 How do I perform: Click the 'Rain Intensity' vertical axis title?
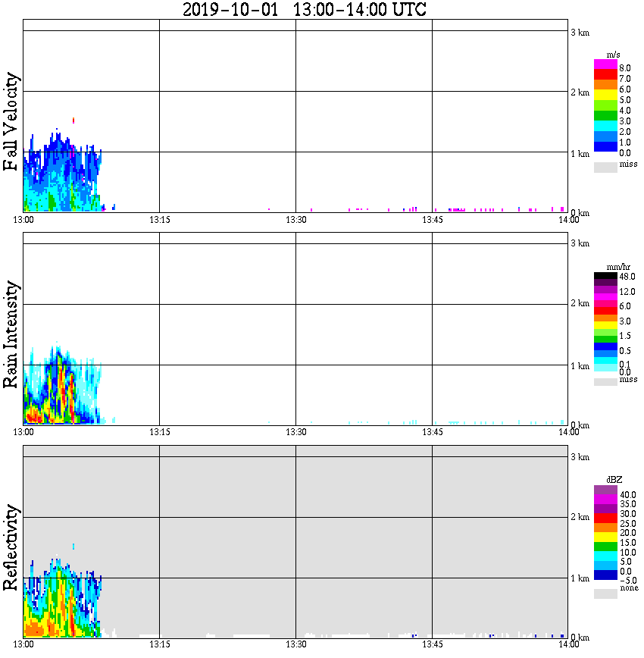pyautogui.click(x=11, y=334)
